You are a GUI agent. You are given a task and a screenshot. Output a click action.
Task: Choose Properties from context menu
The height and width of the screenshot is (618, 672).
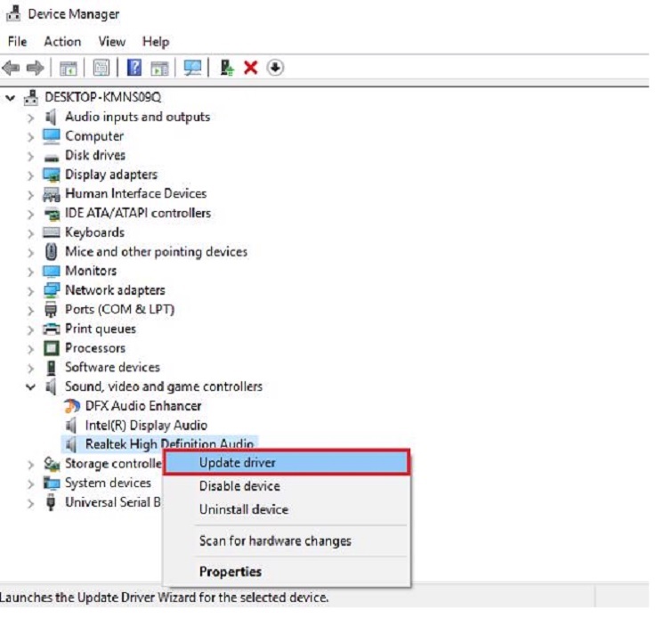point(287,572)
